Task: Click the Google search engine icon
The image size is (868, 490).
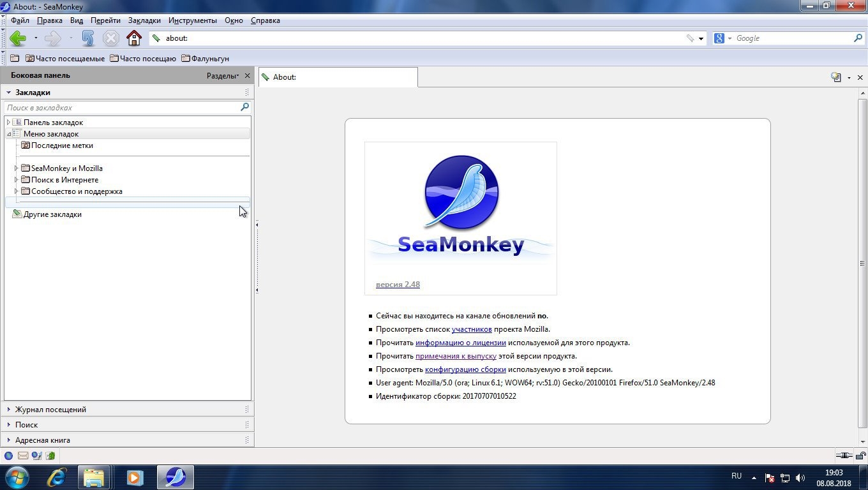Action: pos(719,38)
